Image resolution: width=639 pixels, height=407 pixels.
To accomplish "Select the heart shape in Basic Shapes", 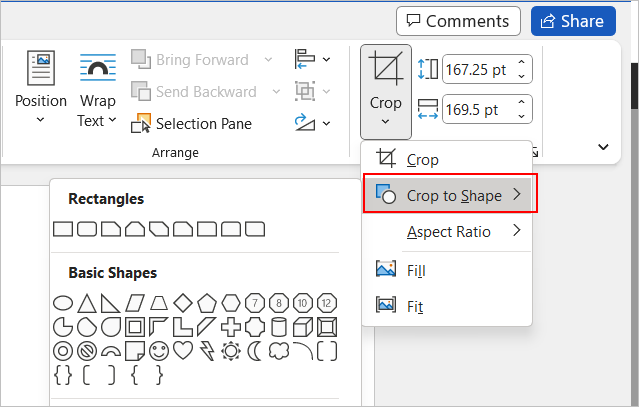I will tap(183, 351).
